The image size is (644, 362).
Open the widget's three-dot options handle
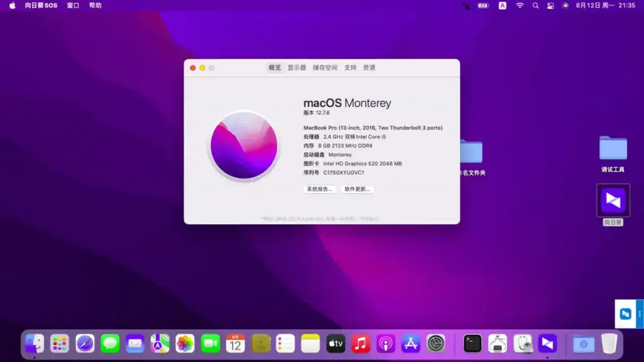pyautogui.click(x=640, y=314)
